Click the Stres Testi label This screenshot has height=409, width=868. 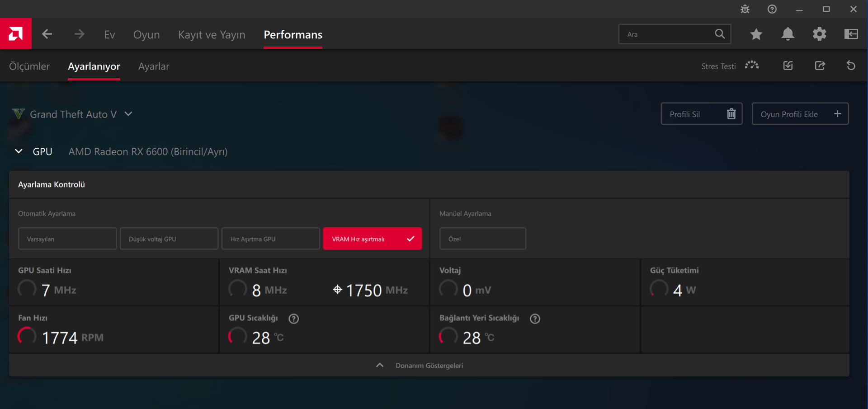click(718, 66)
